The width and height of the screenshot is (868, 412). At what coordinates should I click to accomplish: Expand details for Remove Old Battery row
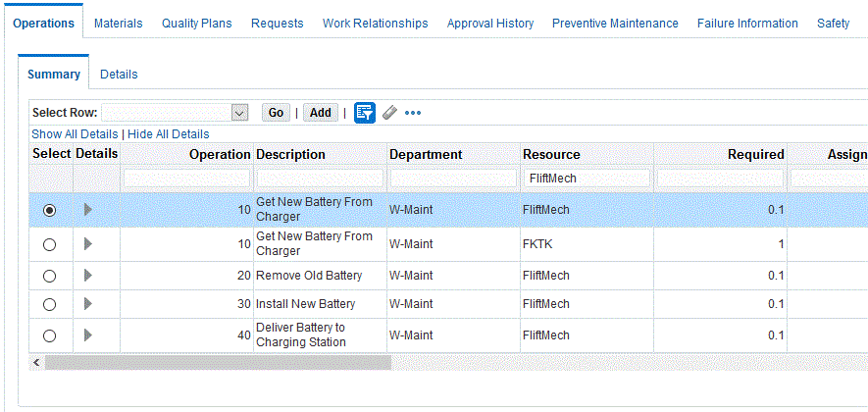pos(89,276)
